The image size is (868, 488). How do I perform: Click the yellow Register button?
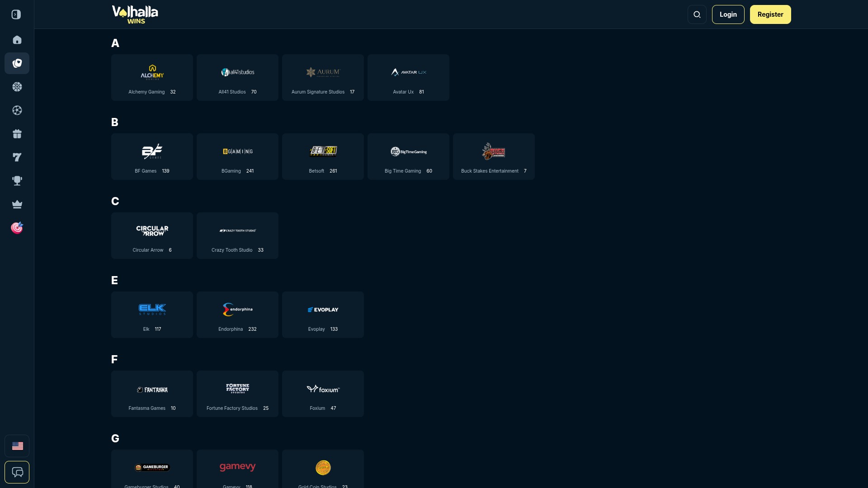point(770,14)
